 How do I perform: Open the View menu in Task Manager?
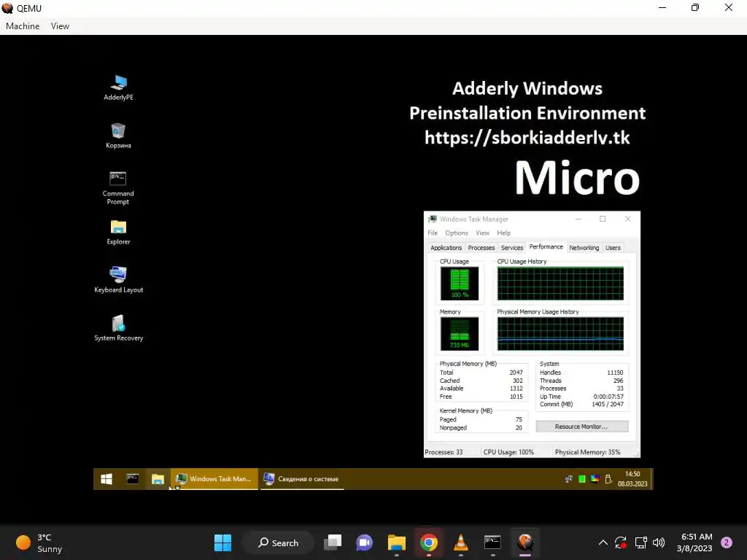pos(482,233)
